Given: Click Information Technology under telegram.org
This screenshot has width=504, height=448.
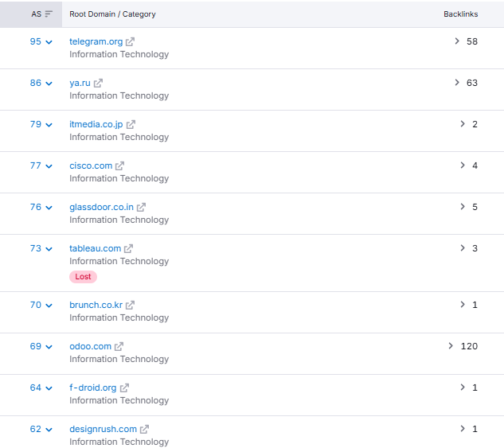Looking at the screenshot, I should [x=119, y=54].
